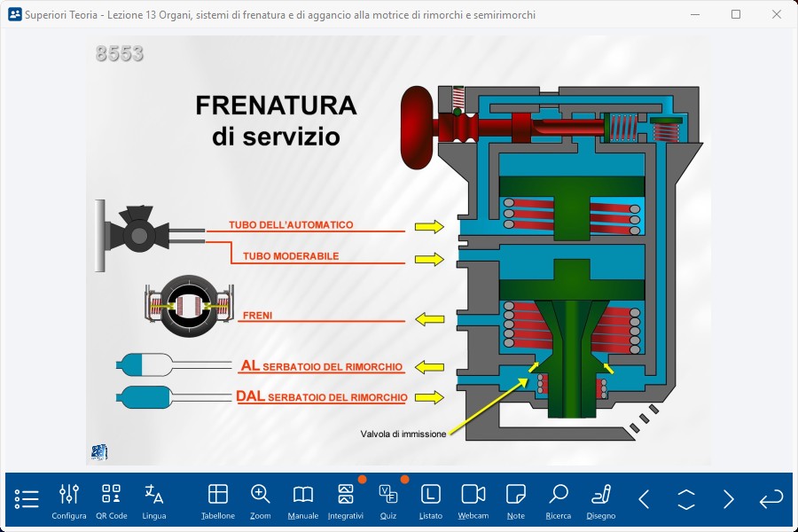Click the return back arrow
Viewport: 798px width, 532px height.
click(771, 499)
